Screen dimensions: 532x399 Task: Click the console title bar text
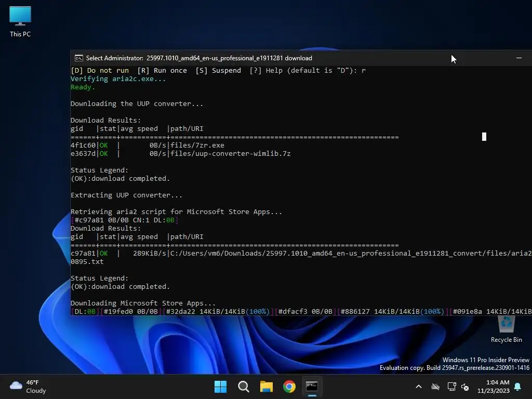199,58
